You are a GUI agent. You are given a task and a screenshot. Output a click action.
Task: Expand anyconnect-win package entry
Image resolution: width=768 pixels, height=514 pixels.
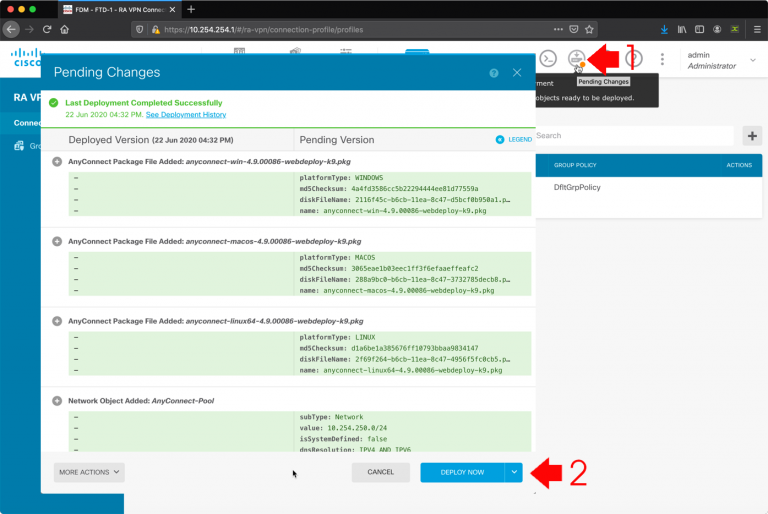coord(57,162)
